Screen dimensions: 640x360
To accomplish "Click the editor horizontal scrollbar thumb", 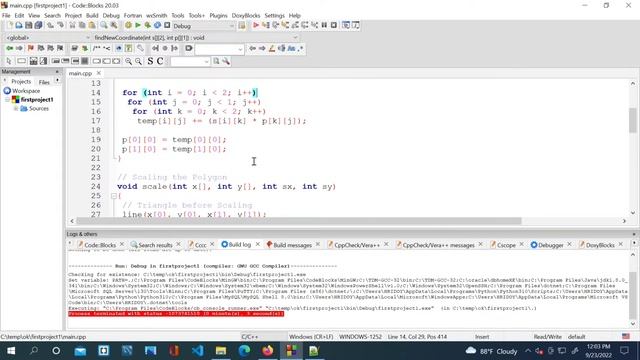I will tap(299, 221).
